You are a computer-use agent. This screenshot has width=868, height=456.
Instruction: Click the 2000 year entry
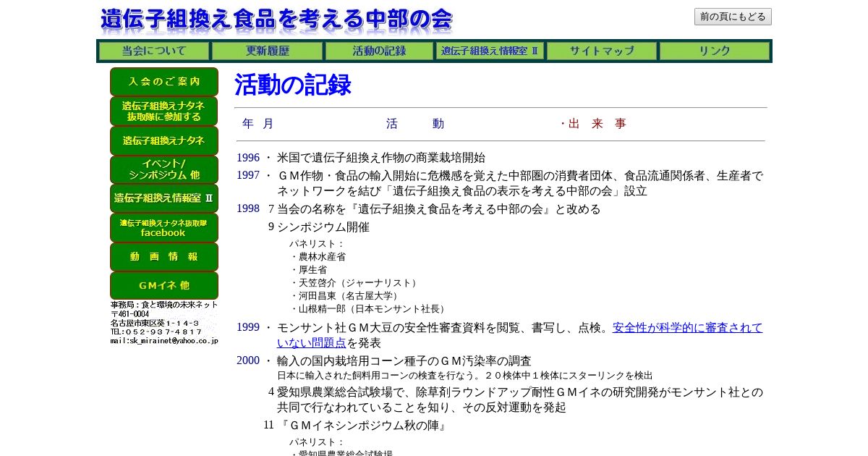[248, 360]
